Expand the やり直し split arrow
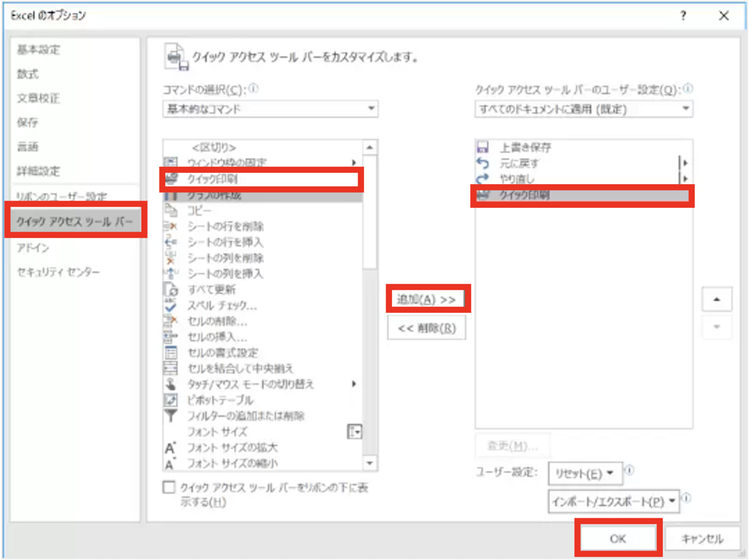The width and height of the screenshot is (749, 560). [x=685, y=179]
